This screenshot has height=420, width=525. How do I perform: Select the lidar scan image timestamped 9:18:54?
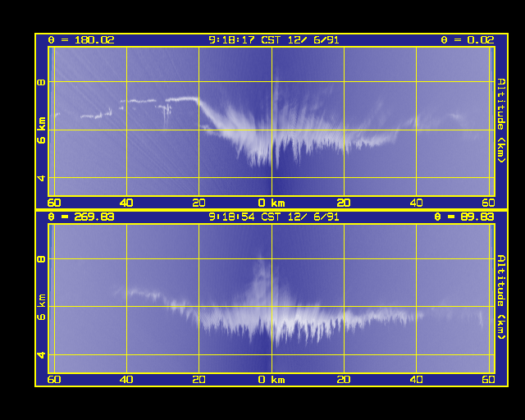[272, 299]
